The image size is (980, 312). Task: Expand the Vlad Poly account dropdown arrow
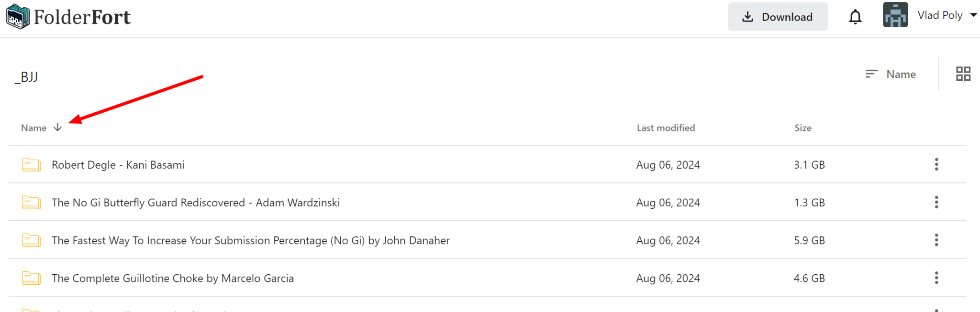[973, 15]
